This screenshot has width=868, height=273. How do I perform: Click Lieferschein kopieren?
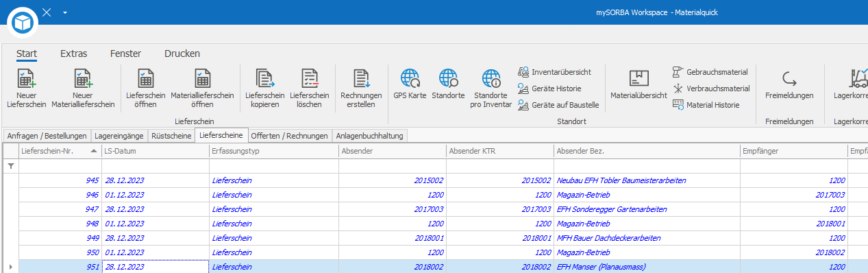(x=264, y=88)
